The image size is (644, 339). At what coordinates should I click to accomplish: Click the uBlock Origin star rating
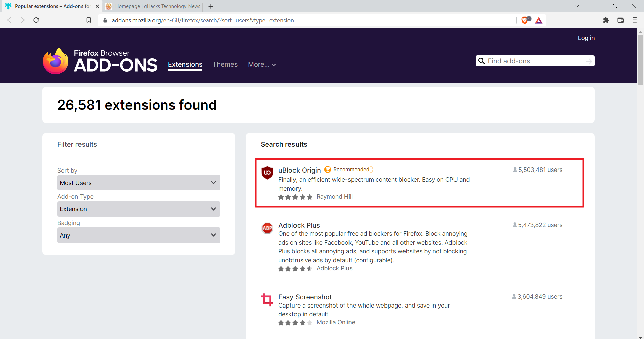295,197
